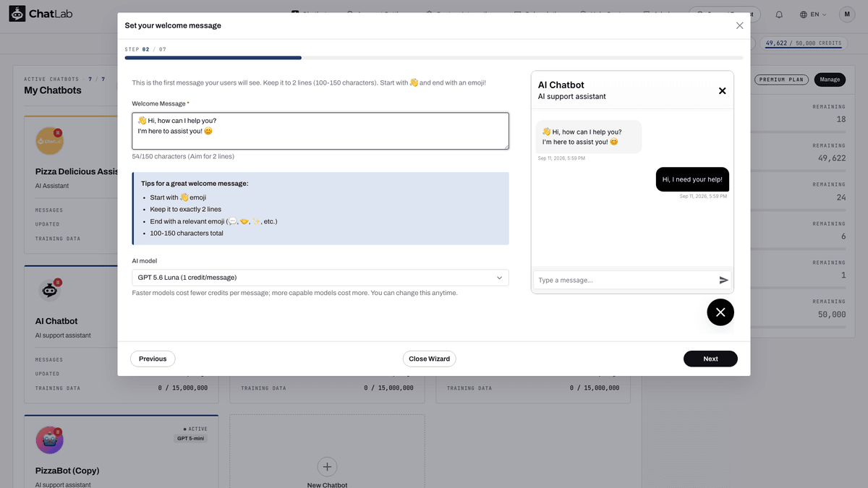868x488 pixels.
Task: Click the remaining value '18'
Action: (841, 119)
